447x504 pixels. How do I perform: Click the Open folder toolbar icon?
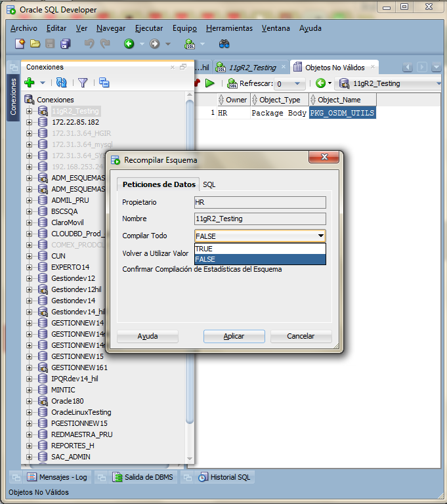pos(35,44)
